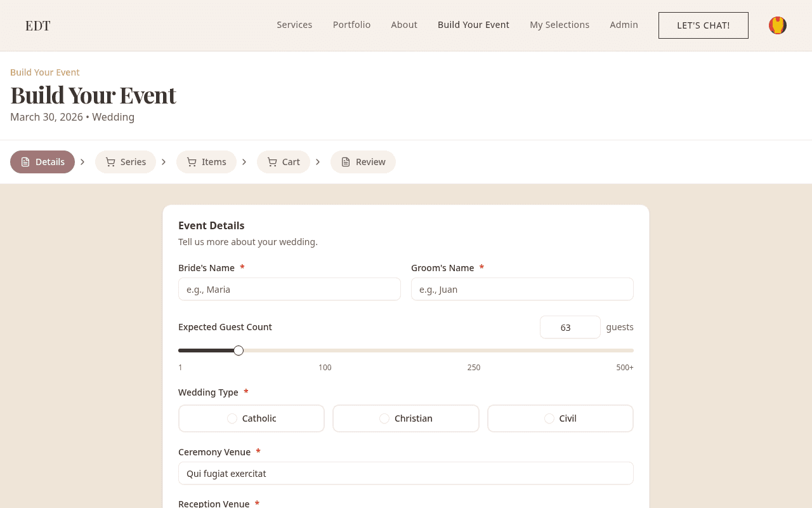Click the document icon in Details step

pyautogui.click(x=25, y=162)
